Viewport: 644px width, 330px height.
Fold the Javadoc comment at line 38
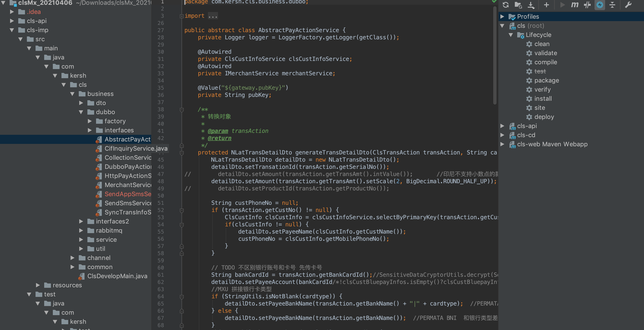coord(182,110)
